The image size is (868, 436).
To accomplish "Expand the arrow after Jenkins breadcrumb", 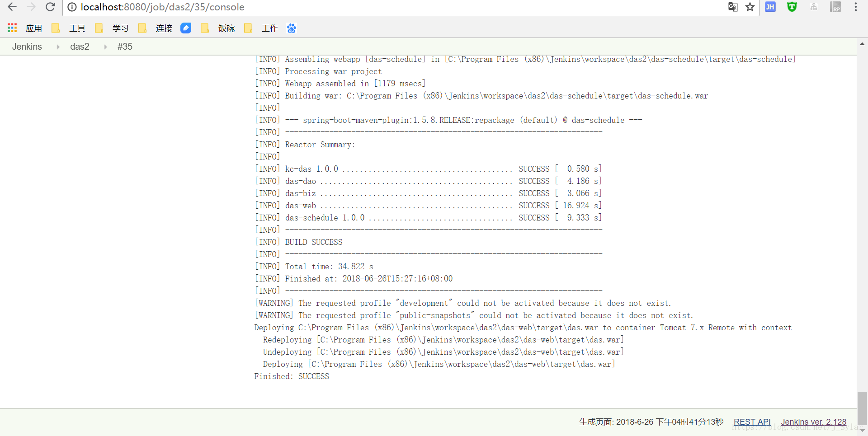I will pyautogui.click(x=58, y=47).
